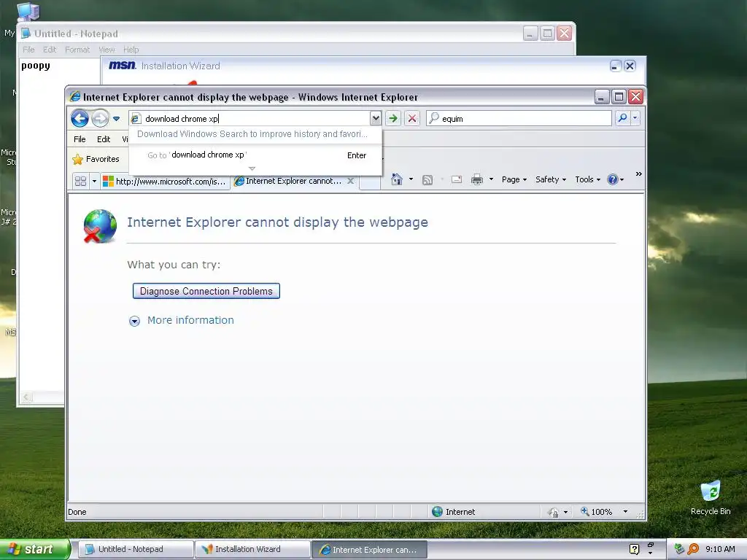Click the green Go arrow button

click(393, 119)
